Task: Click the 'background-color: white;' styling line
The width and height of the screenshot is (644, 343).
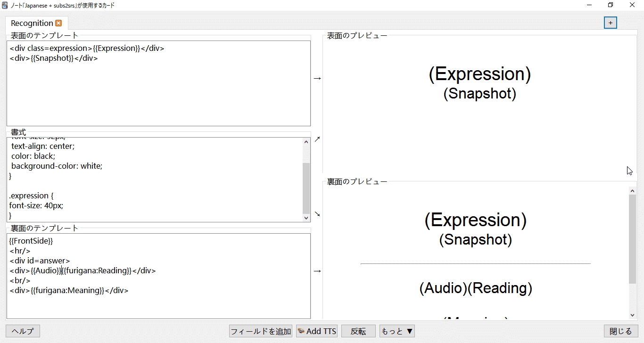Action: (57, 166)
